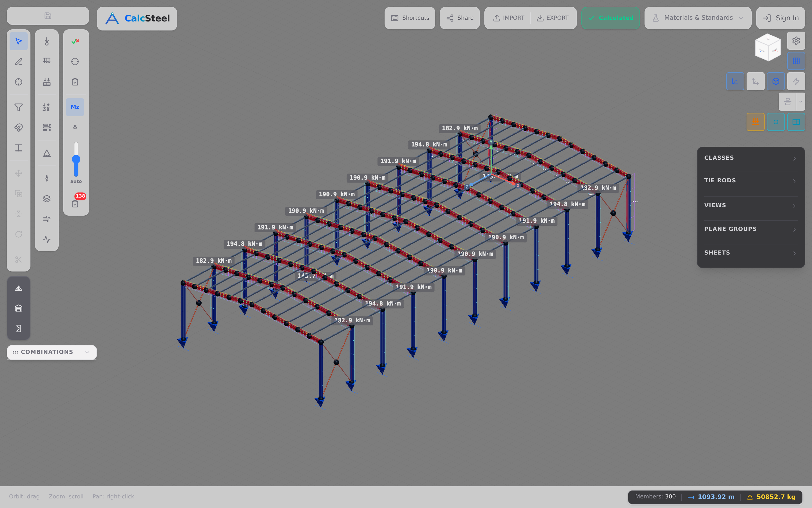Add a point load with arrow-node icon
Screen dimensions: 812x508
point(47,41)
